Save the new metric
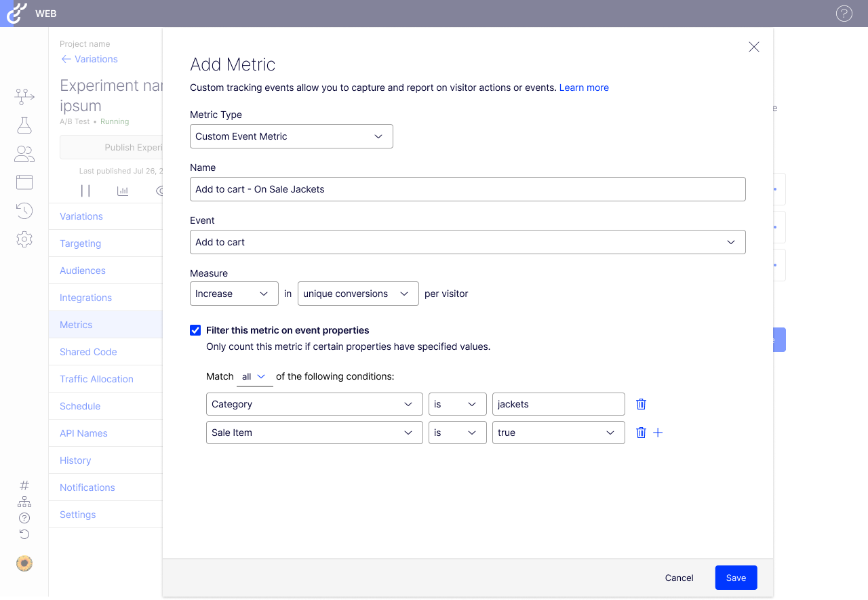 pos(736,578)
